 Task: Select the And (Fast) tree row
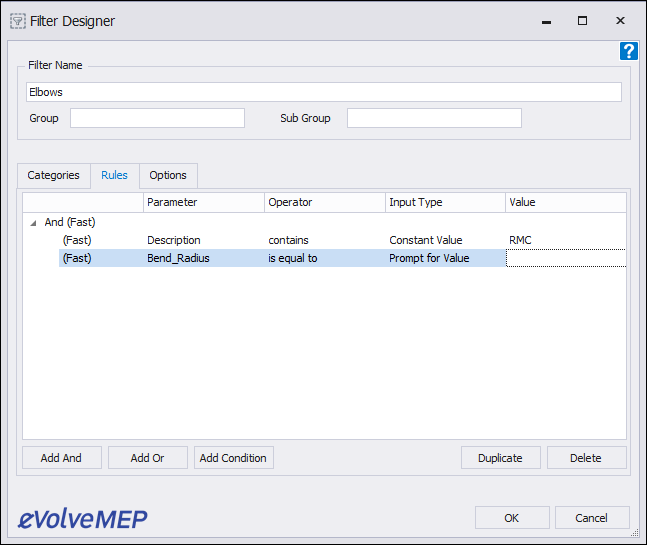pyautogui.click(x=70, y=222)
